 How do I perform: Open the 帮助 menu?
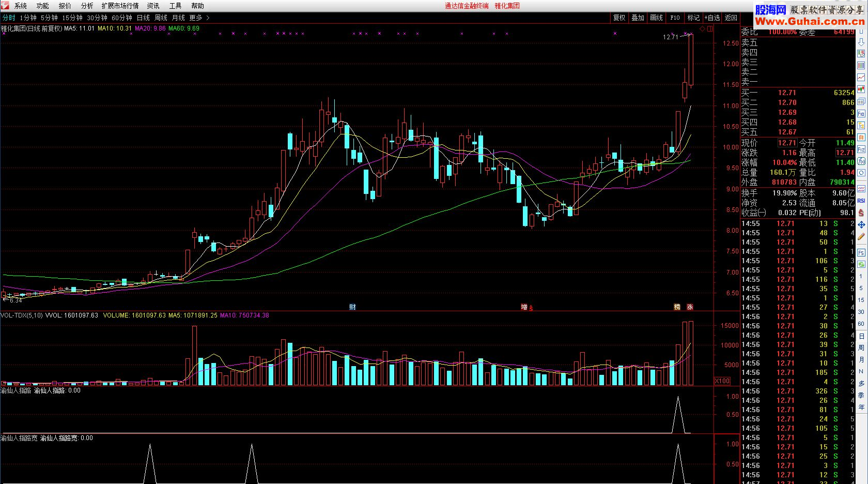[198, 6]
